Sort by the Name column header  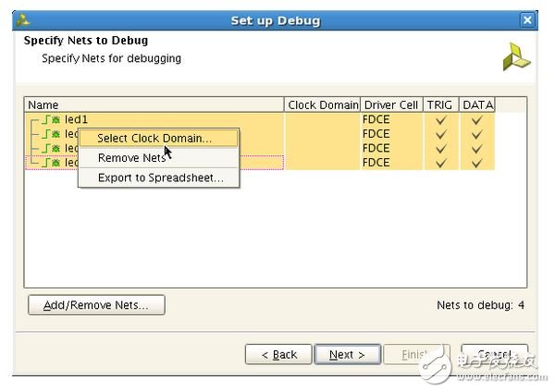154,104
